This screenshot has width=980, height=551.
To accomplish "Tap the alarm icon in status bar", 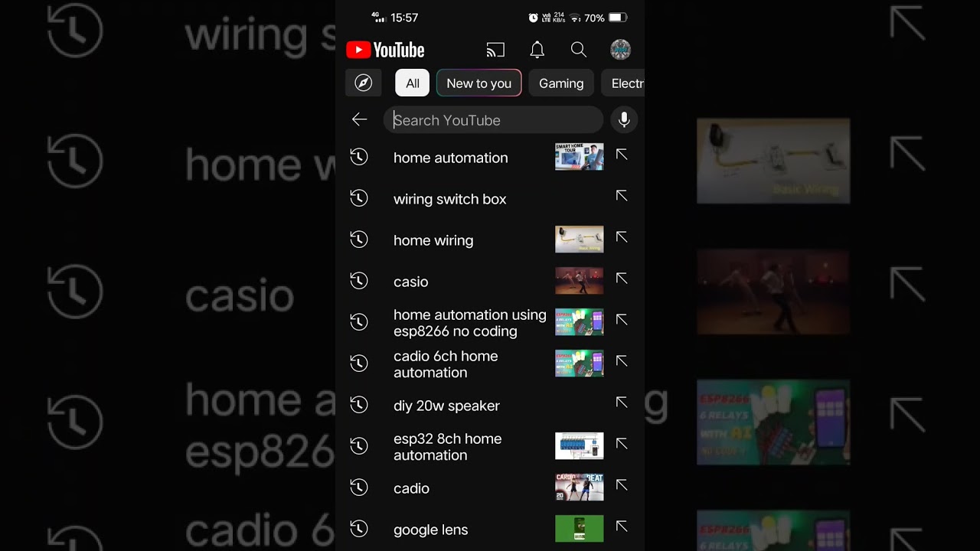I will point(534,18).
